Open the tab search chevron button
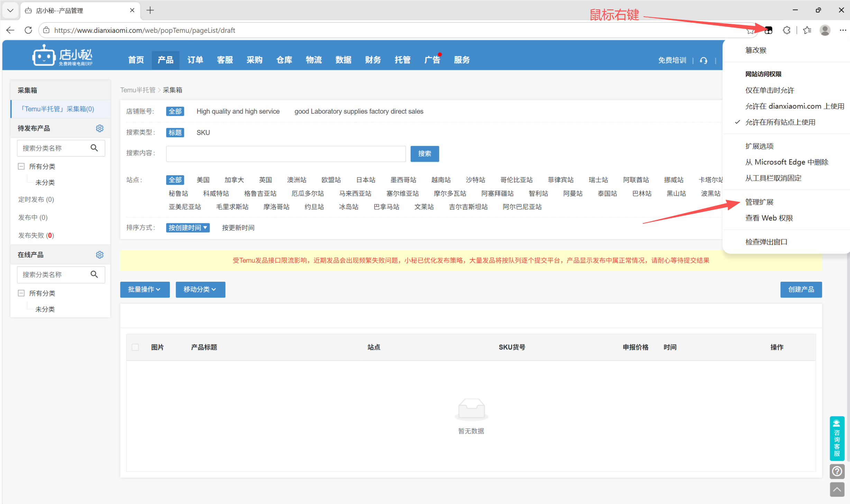This screenshot has height=504, width=850. click(x=10, y=10)
